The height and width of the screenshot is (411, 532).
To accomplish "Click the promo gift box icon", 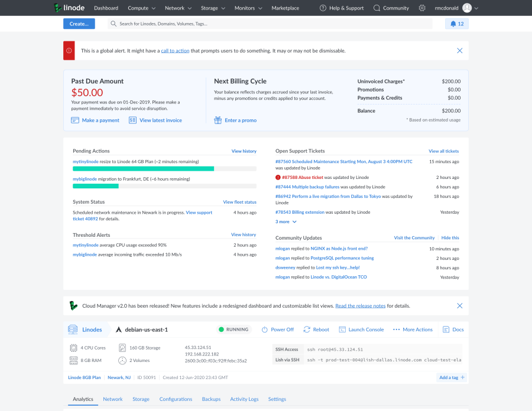I will [218, 120].
